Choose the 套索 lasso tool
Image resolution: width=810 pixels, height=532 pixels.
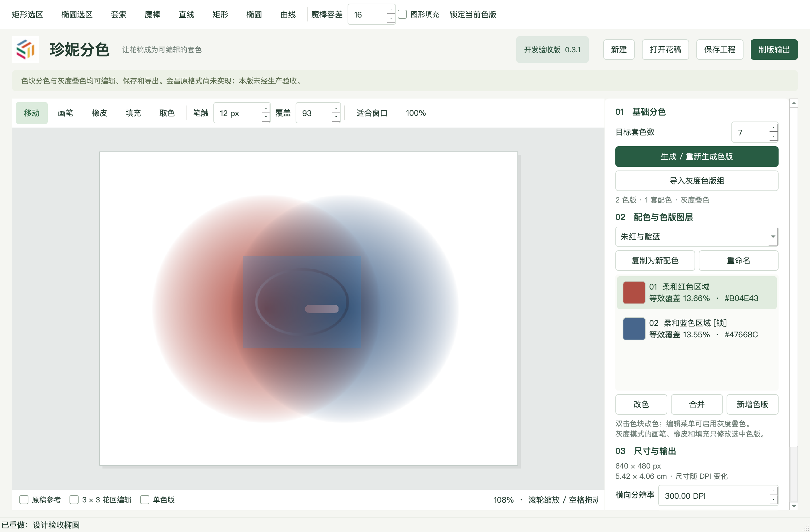(119, 14)
